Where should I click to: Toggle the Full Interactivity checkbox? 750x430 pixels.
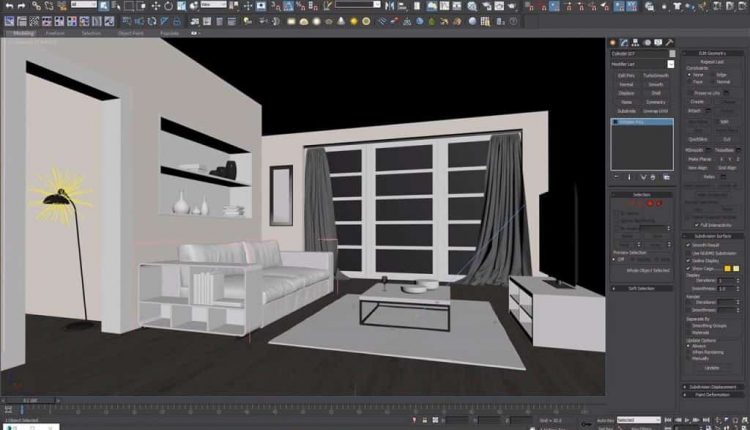point(696,224)
